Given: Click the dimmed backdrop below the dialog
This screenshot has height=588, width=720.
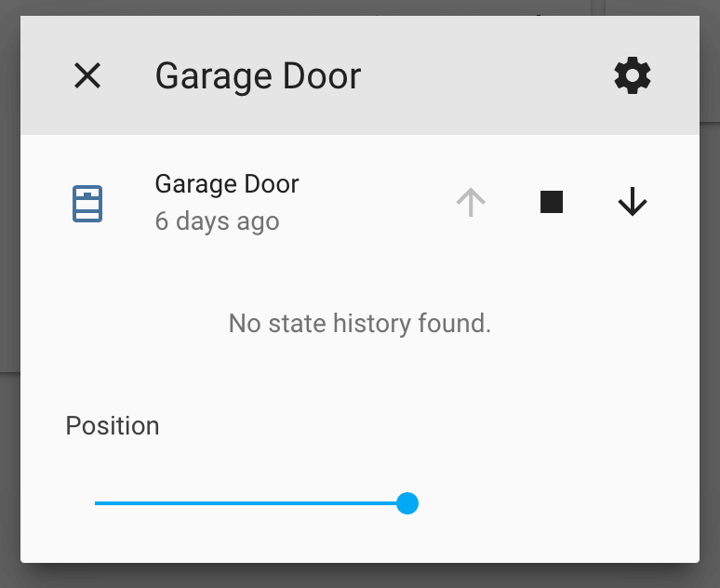Looking at the screenshot, I should tap(359, 576).
